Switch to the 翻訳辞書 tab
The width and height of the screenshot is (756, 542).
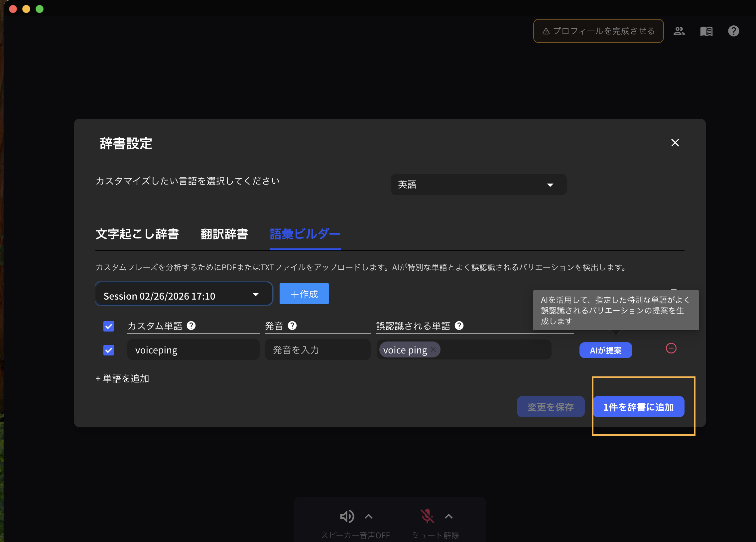[x=224, y=234]
